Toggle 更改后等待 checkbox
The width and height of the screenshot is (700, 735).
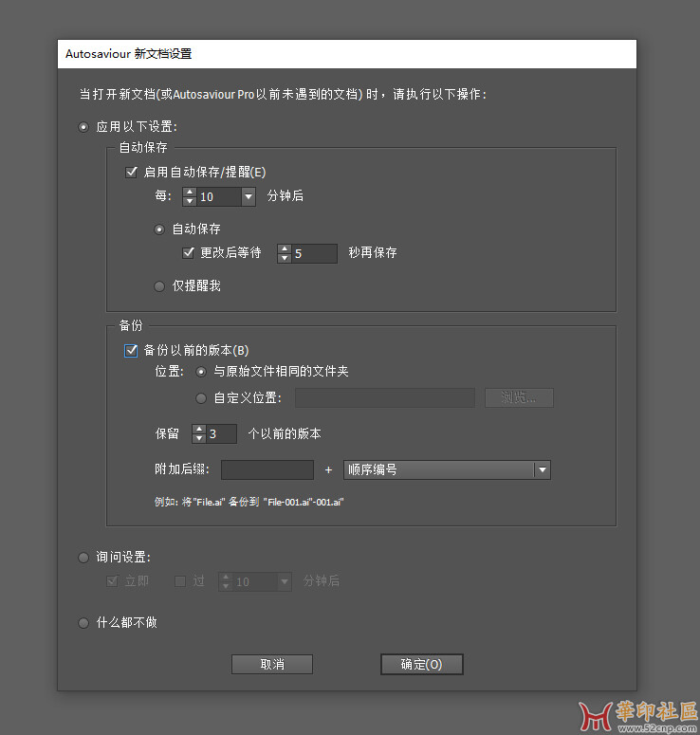(188, 252)
